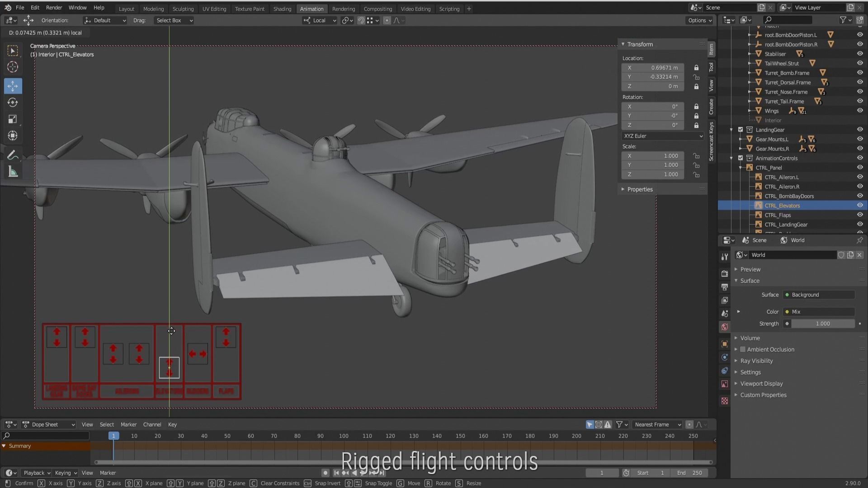
Task: Select the Measure ruler tool
Action: [x=13, y=172]
